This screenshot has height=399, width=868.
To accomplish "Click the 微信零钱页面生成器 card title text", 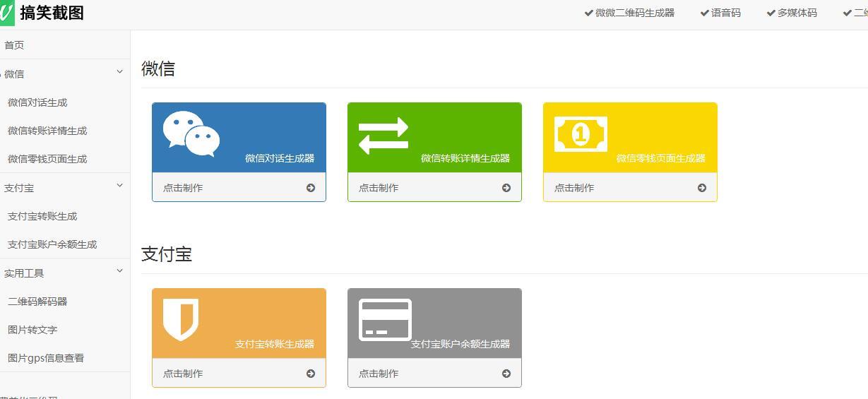I will pyautogui.click(x=661, y=158).
